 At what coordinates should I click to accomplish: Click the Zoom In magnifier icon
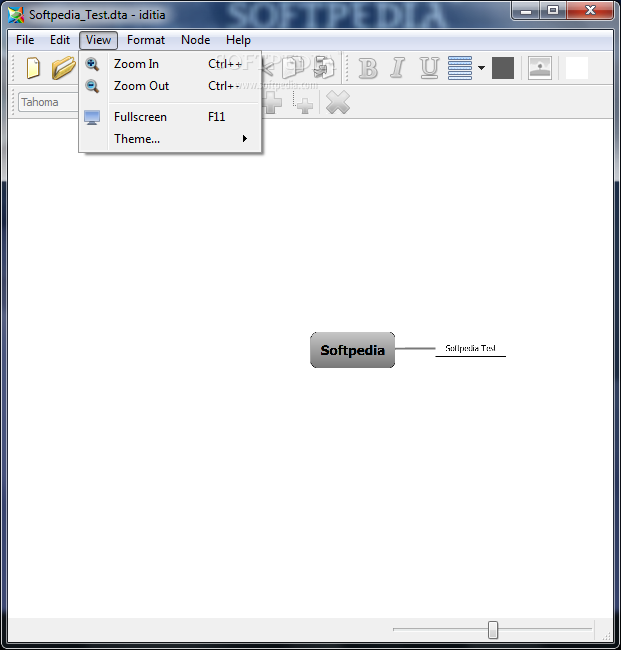coord(92,64)
